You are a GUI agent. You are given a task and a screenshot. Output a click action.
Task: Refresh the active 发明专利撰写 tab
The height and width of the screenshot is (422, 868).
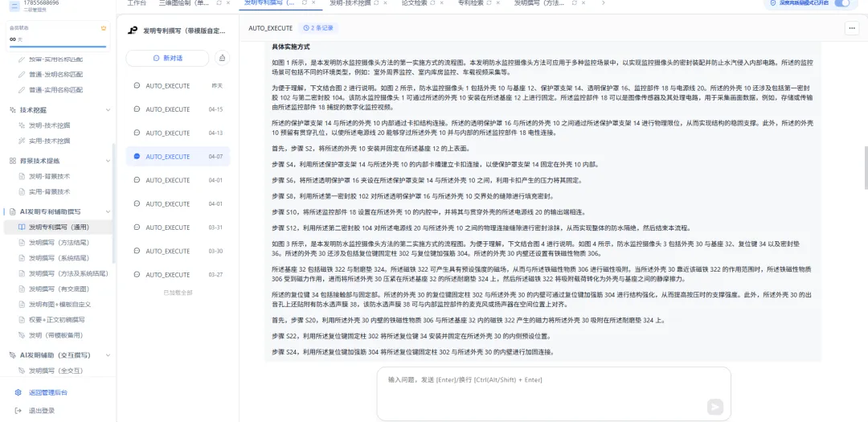(305, 2)
